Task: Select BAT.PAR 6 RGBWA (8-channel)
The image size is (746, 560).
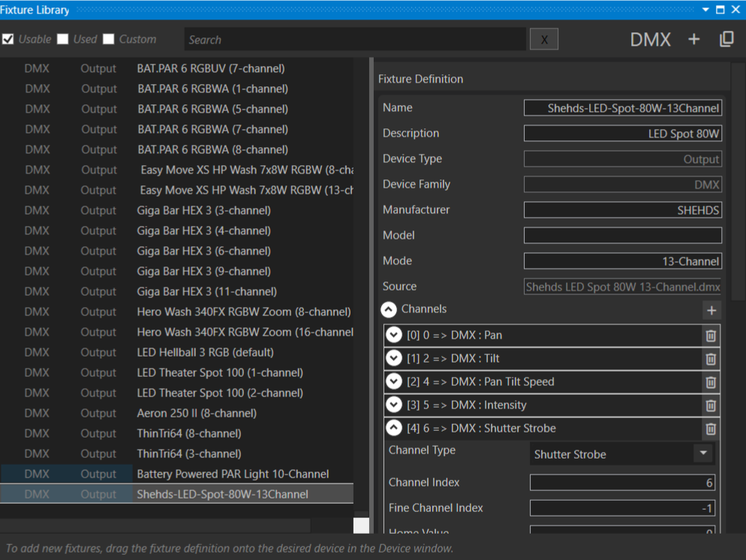Action: tap(176, 149)
